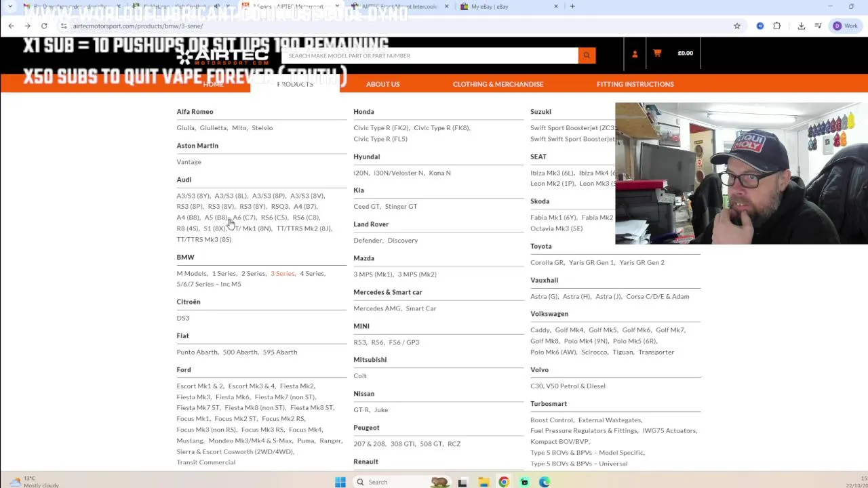Image resolution: width=868 pixels, height=488 pixels.
Task: Open the Audi A6 (C7) link
Action: (x=244, y=218)
